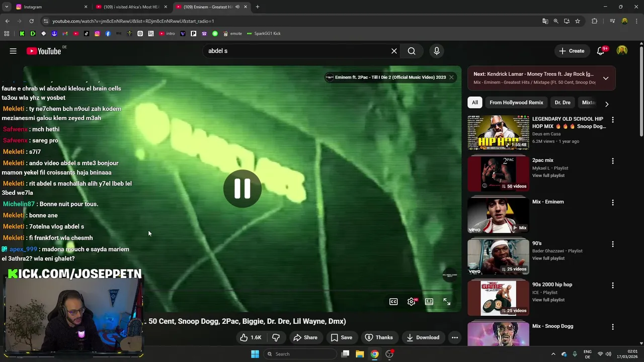644x362 pixels.
Task: Open the TikTok bookmark
Action: [87, 34]
